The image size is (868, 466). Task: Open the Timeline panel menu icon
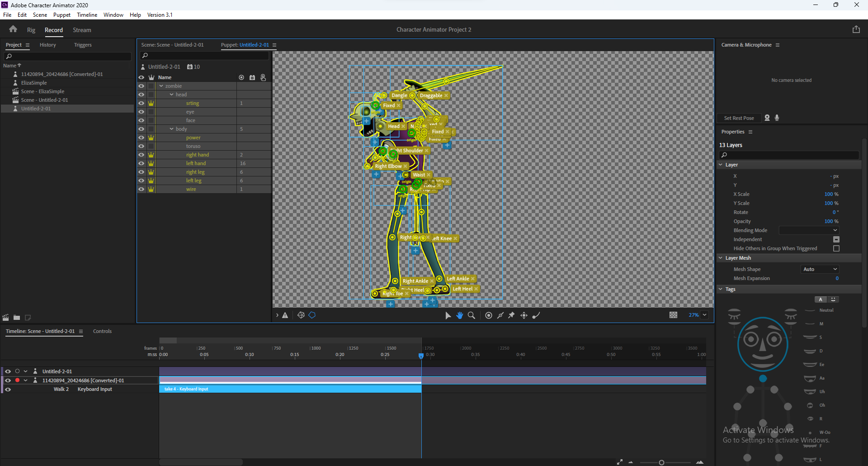(x=81, y=332)
